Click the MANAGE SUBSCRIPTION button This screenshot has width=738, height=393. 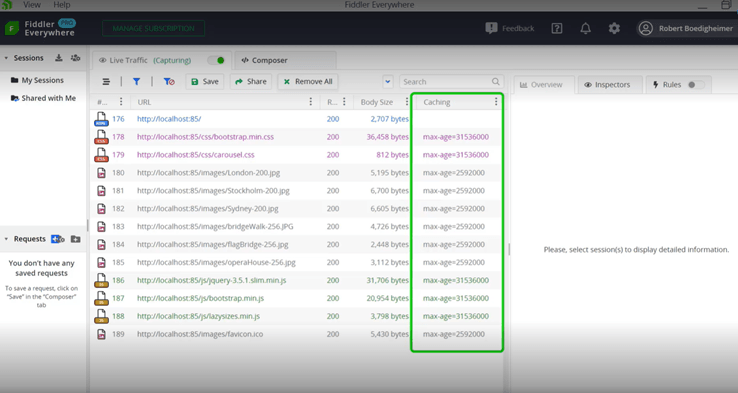[x=153, y=28]
